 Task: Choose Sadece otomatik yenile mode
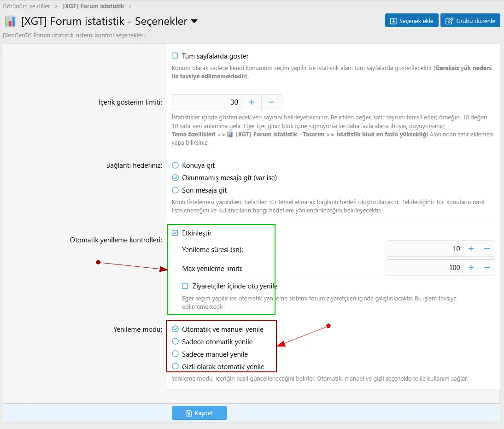175,341
